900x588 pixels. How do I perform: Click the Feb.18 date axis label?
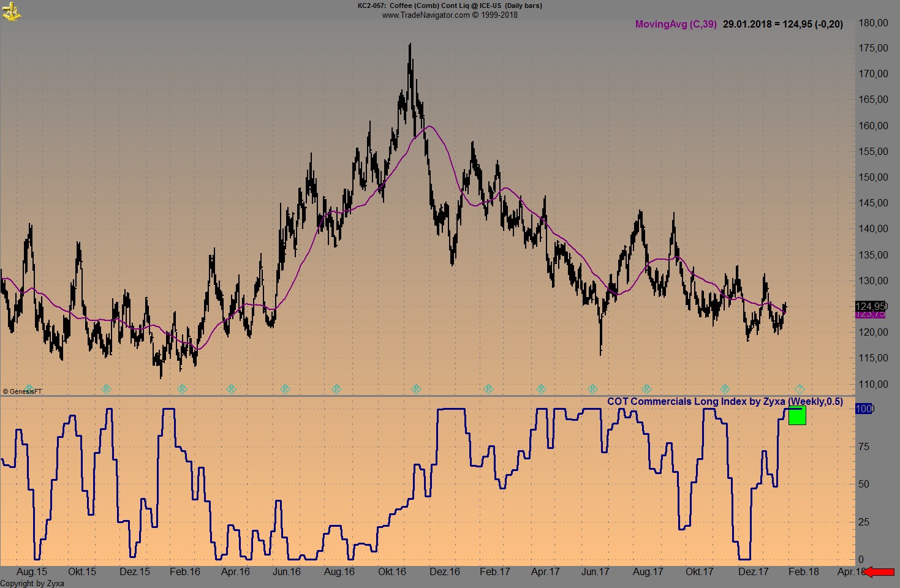click(804, 572)
